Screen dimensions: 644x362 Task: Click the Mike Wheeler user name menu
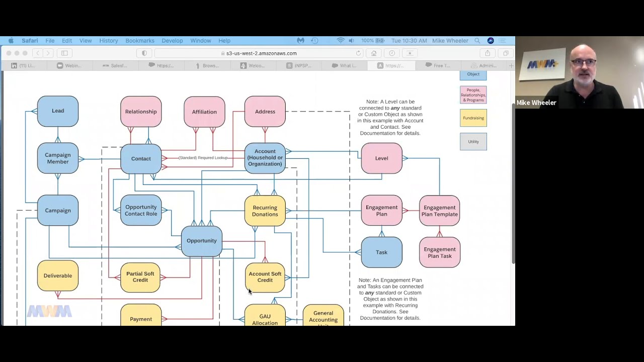coord(450,41)
